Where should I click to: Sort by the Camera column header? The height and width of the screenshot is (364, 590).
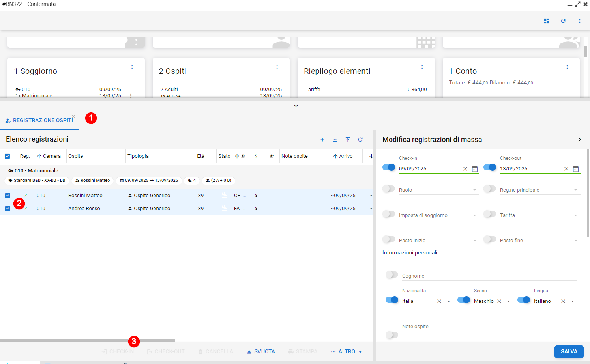coord(51,156)
